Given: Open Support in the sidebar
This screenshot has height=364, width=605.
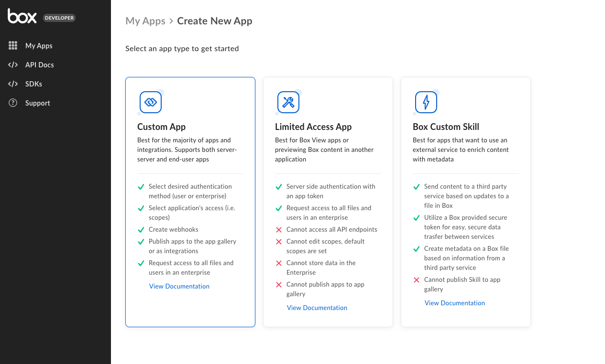Looking at the screenshot, I should tap(37, 103).
